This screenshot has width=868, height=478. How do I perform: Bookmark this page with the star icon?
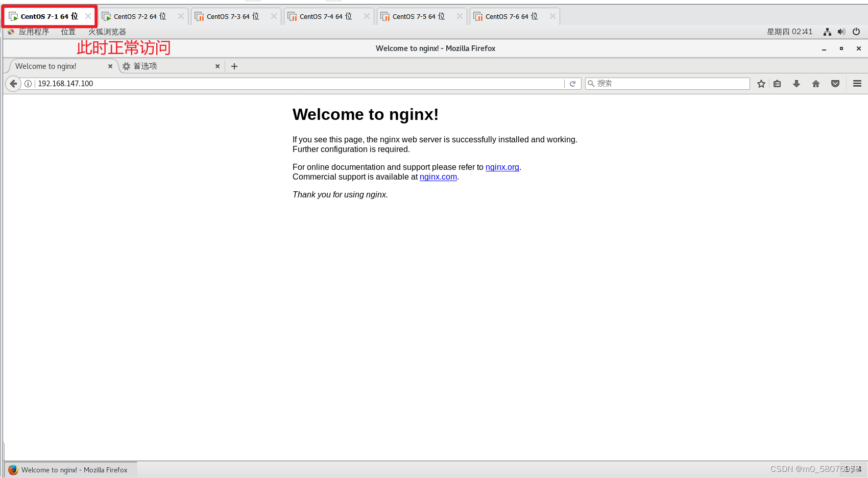tap(761, 84)
